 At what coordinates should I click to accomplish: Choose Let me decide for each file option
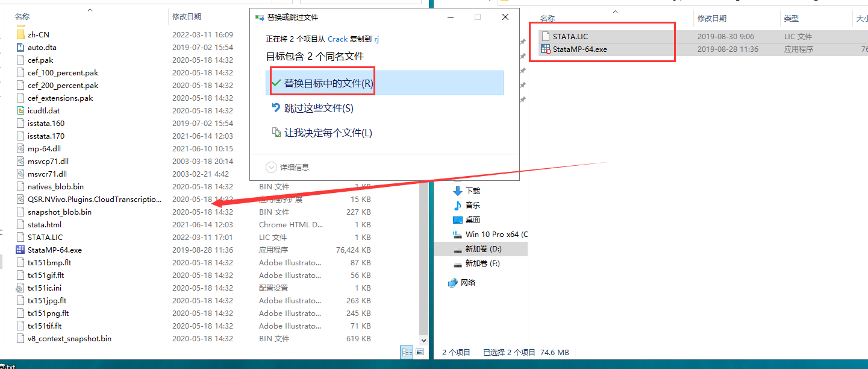click(x=328, y=133)
